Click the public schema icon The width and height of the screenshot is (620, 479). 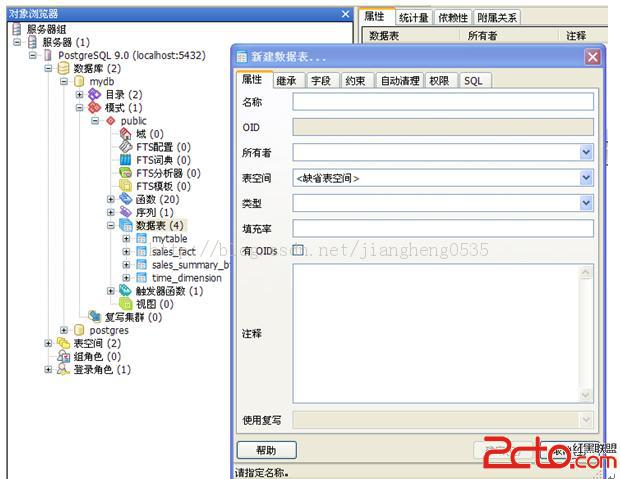click(110, 120)
